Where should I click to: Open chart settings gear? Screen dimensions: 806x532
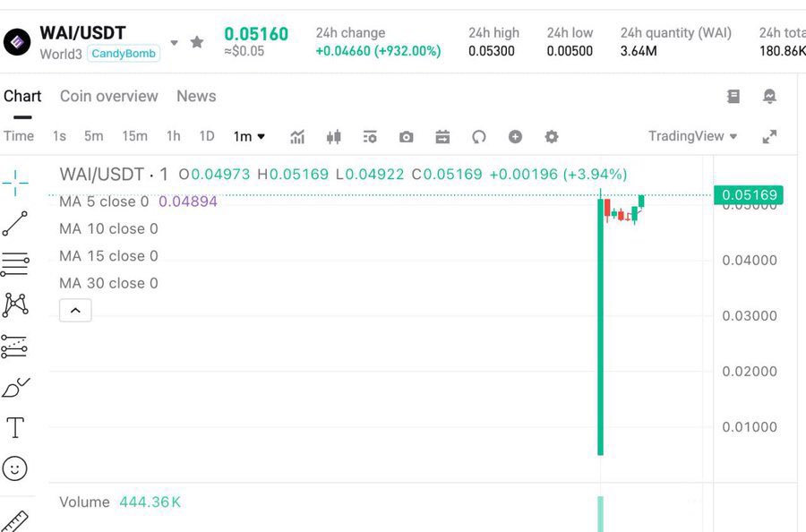[x=552, y=137]
